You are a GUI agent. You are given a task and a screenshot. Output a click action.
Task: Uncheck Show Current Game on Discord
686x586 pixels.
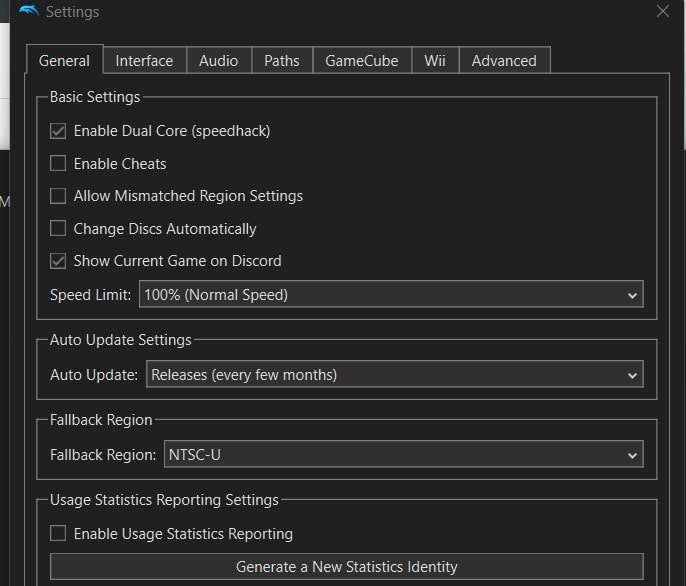[58, 261]
